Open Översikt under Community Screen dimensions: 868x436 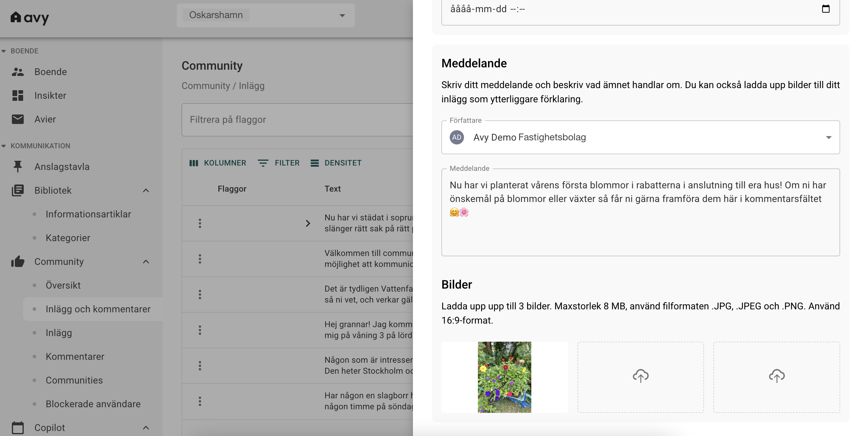pos(63,285)
